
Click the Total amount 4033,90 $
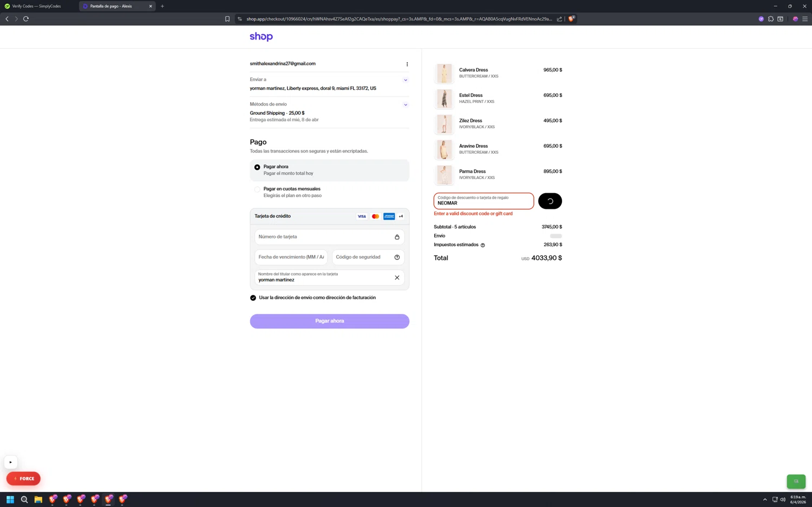[x=547, y=258]
